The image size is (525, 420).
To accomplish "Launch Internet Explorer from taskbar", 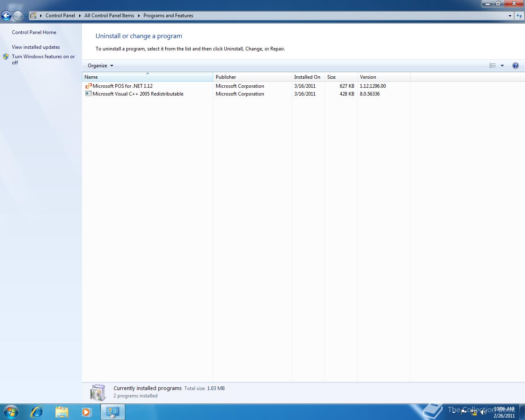I will tap(37, 412).
